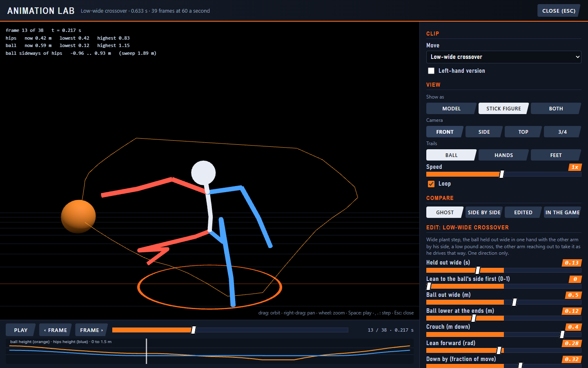Click the Crouch slider handle

pos(562,334)
